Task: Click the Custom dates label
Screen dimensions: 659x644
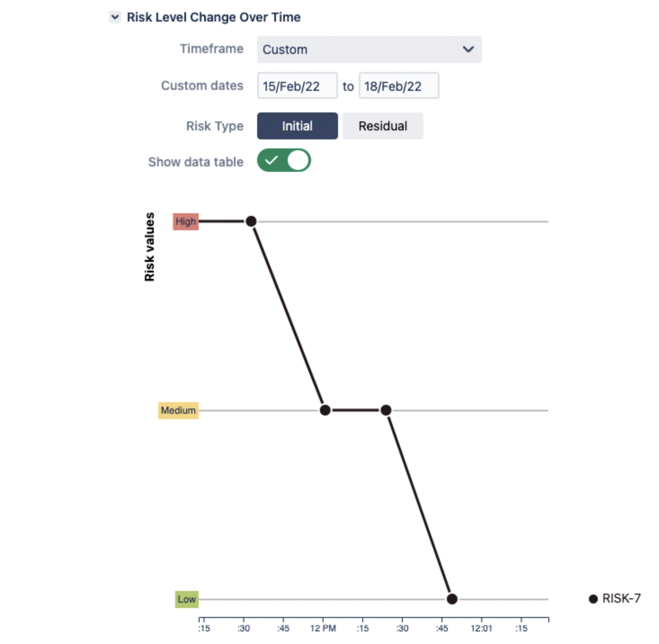Action: pyautogui.click(x=201, y=85)
